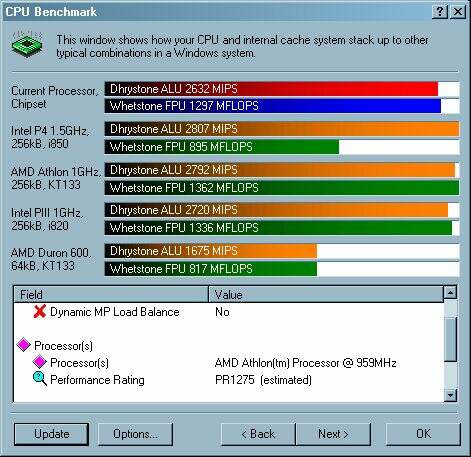Click the Field column header
The image size is (471, 457).
click(x=111, y=294)
